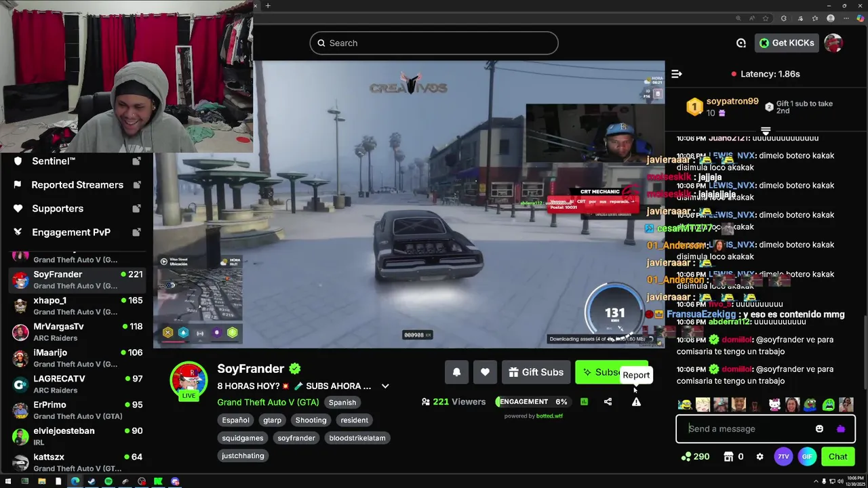Image resolution: width=868 pixels, height=488 pixels.
Task: Open the channel points shop icon
Action: pos(729,457)
